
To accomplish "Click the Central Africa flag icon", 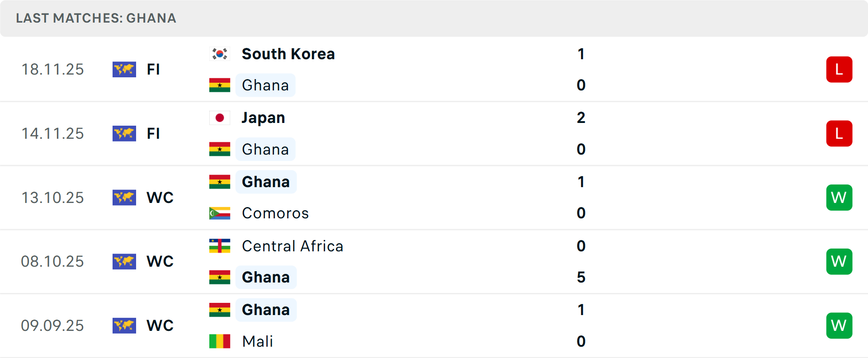I will (219, 246).
